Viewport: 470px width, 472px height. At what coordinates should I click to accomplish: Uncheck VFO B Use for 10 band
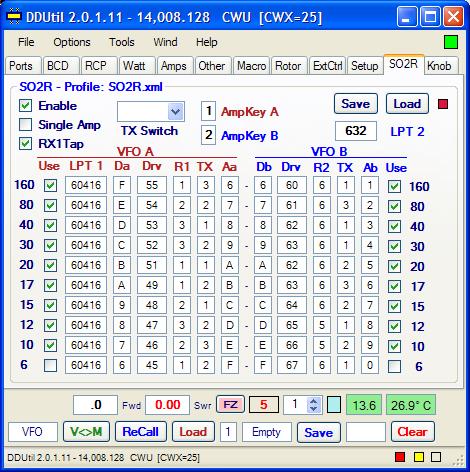[x=394, y=346]
